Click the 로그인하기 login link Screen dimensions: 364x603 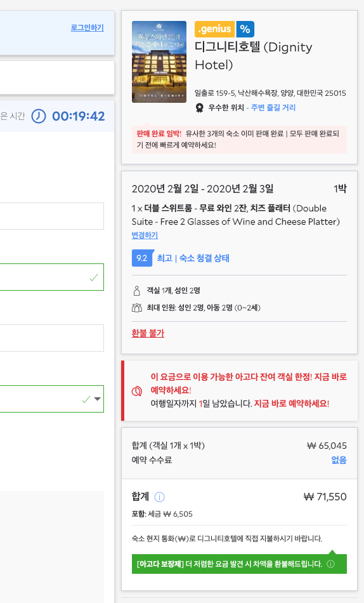(87, 28)
